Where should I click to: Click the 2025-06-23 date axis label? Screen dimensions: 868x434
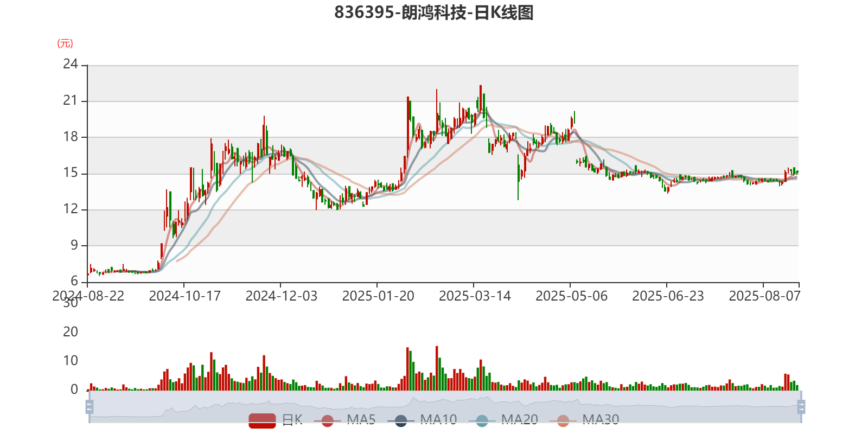pos(668,296)
